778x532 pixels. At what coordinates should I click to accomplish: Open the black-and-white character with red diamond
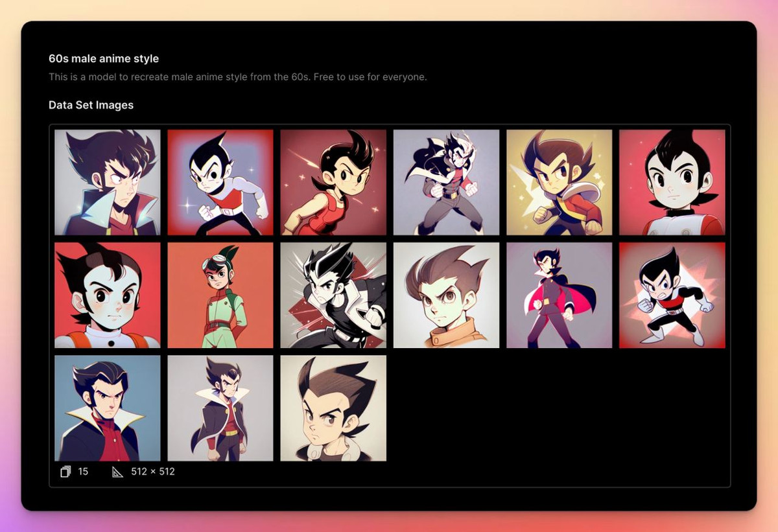pos(333,295)
